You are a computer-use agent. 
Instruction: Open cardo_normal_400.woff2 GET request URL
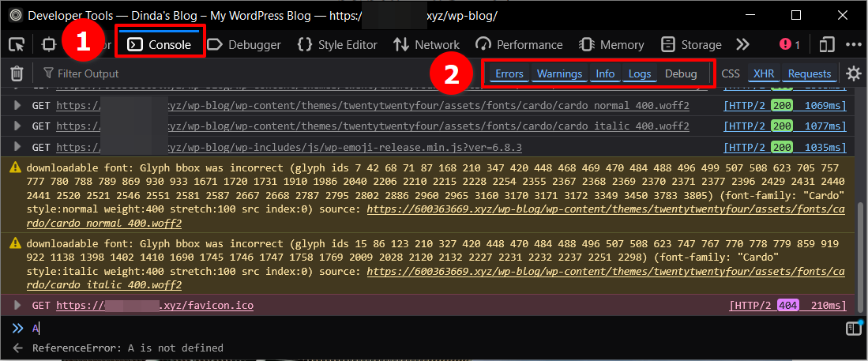pyautogui.click(x=373, y=106)
